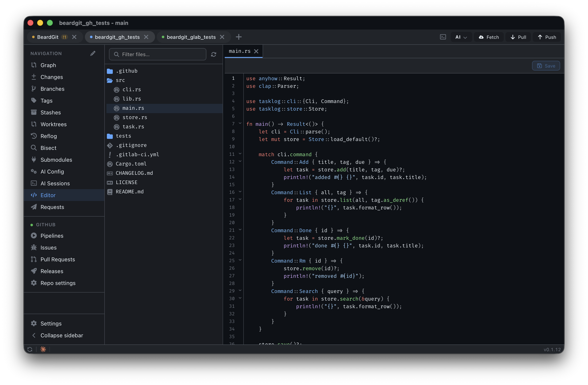
Task: Open task.rs file
Action: (x=165, y=127)
